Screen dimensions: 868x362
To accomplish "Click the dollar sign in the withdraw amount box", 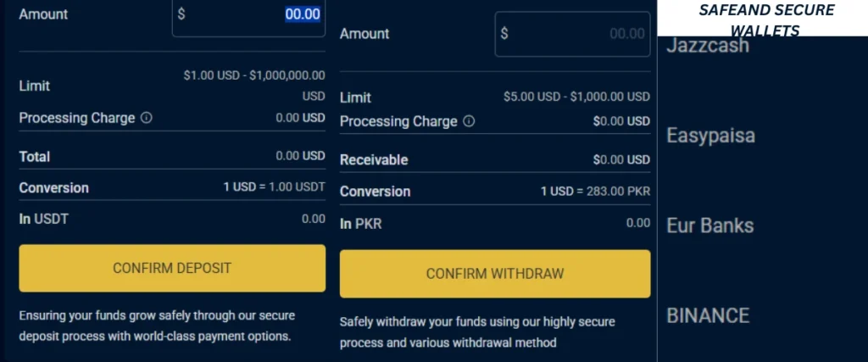I will (504, 33).
